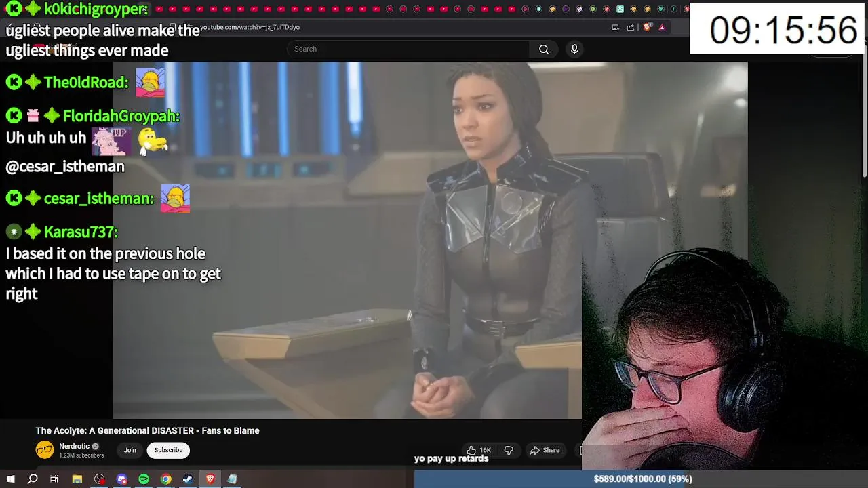Click the donation goal progress bar

click(x=641, y=479)
